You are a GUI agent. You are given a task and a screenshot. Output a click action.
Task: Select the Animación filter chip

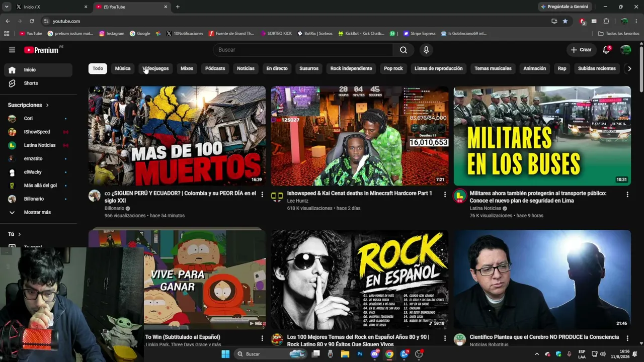point(534,68)
